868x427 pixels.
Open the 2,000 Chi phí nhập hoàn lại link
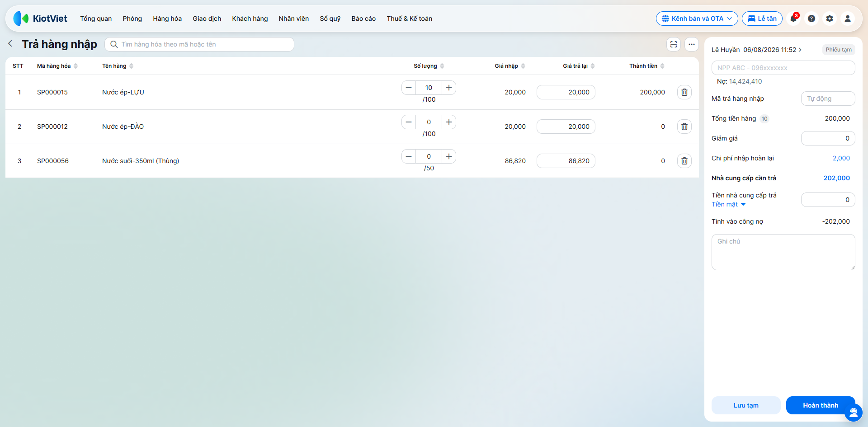[841, 158]
